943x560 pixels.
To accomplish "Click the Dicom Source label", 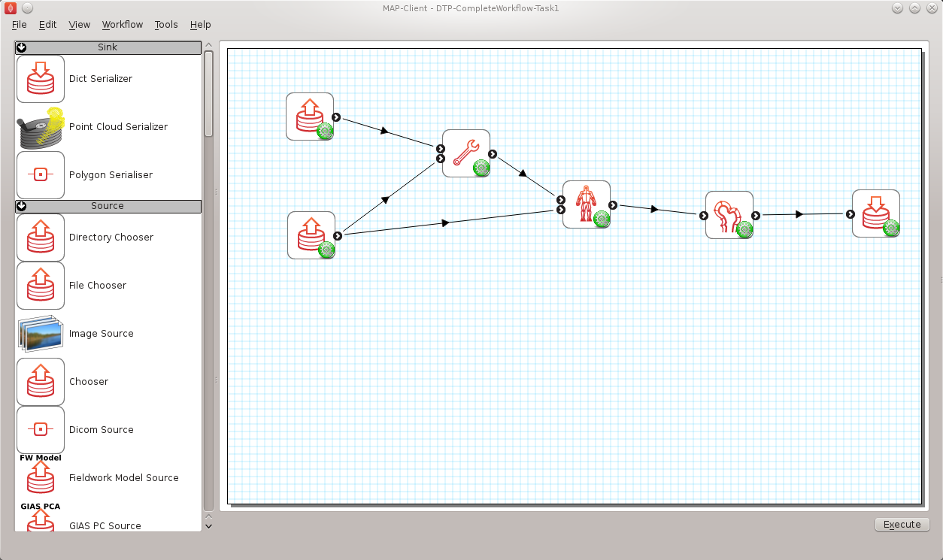I will (x=102, y=430).
